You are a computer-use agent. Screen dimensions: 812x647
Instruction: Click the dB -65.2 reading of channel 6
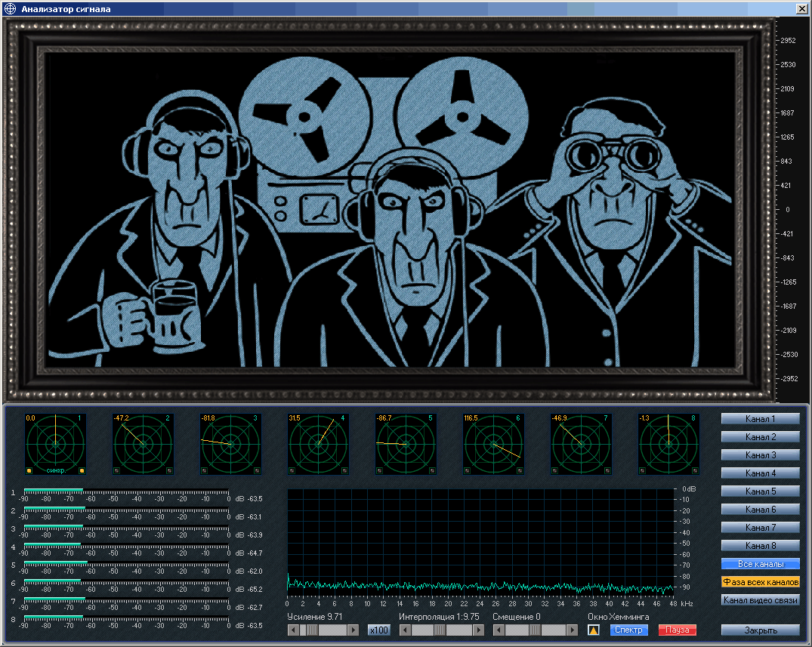pyautogui.click(x=249, y=590)
